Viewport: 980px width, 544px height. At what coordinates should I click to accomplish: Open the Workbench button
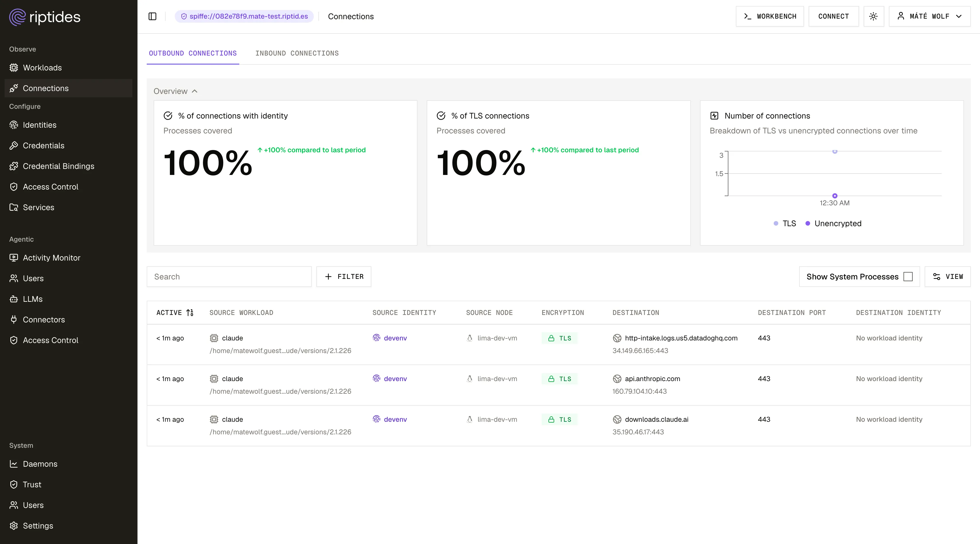770,16
